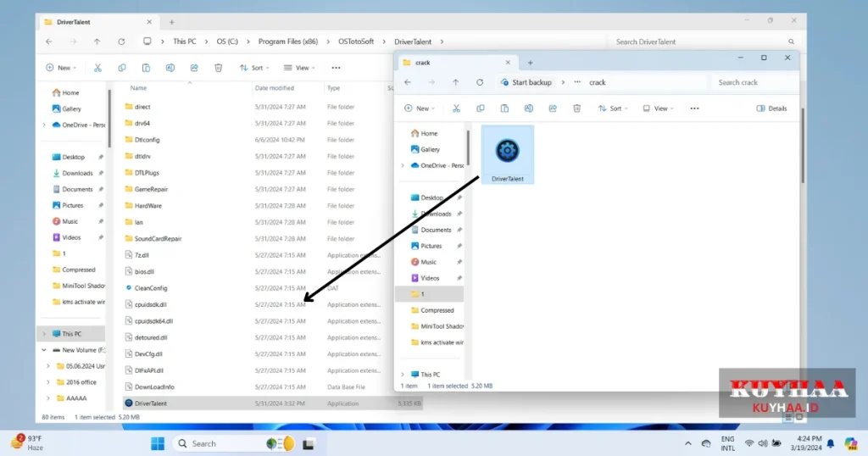Select DriverTalent application row in file list

pos(272,403)
